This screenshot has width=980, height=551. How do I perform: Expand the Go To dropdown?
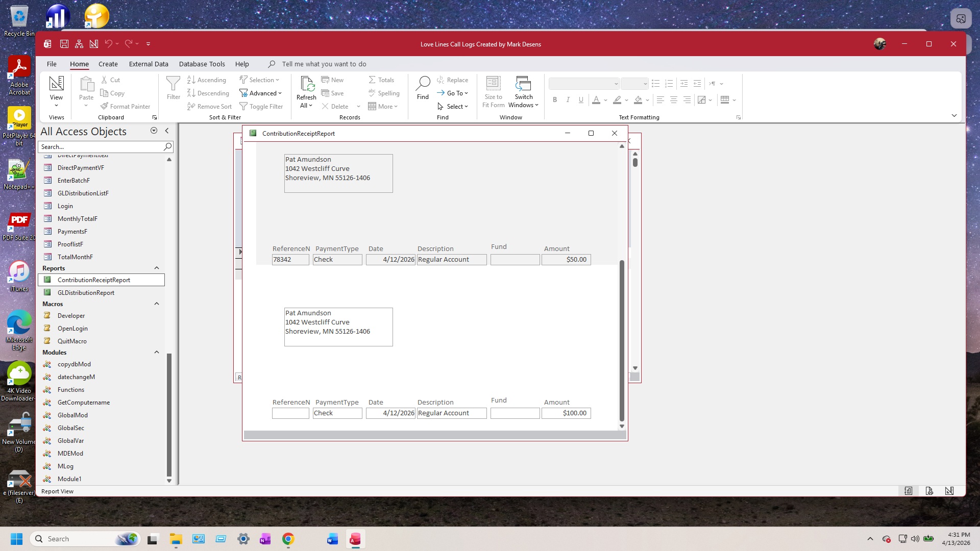[453, 93]
